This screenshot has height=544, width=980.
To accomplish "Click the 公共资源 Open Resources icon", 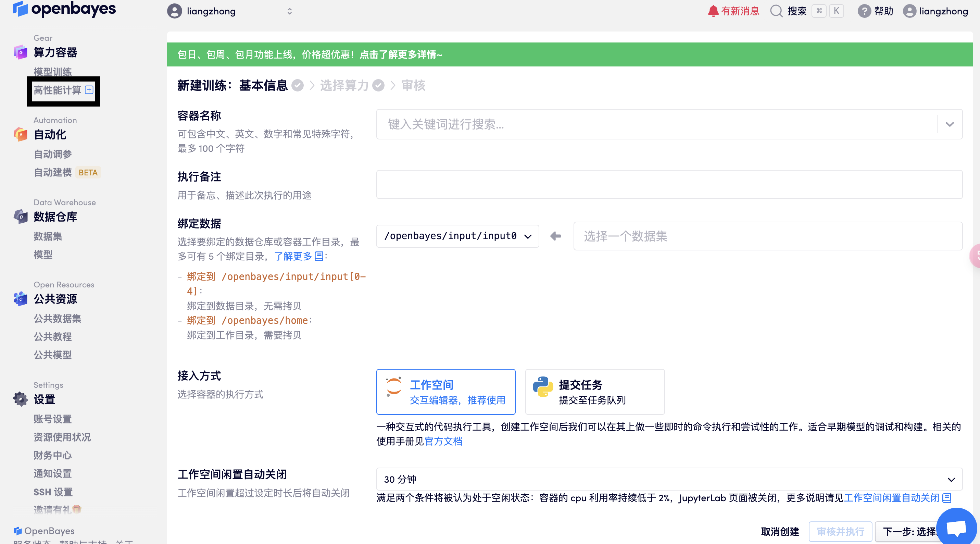I will point(21,299).
